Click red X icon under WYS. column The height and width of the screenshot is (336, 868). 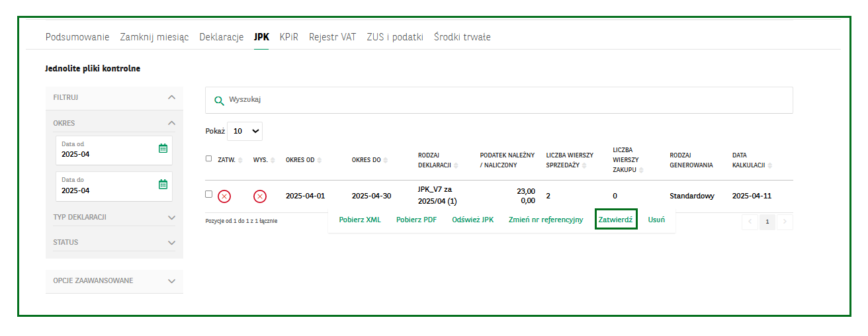260,196
